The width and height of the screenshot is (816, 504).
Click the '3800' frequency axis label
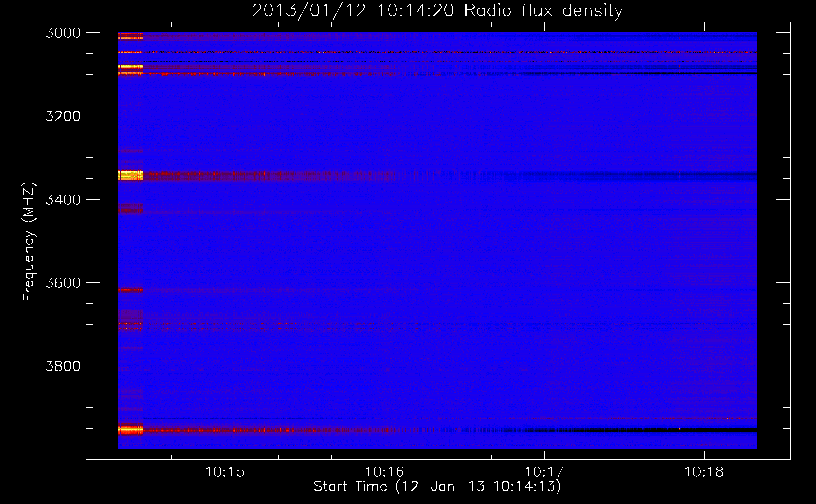[63, 366]
